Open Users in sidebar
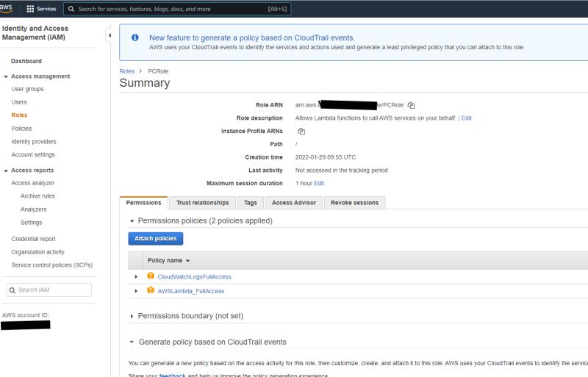588x377 pixels. [x=19, y=102]
